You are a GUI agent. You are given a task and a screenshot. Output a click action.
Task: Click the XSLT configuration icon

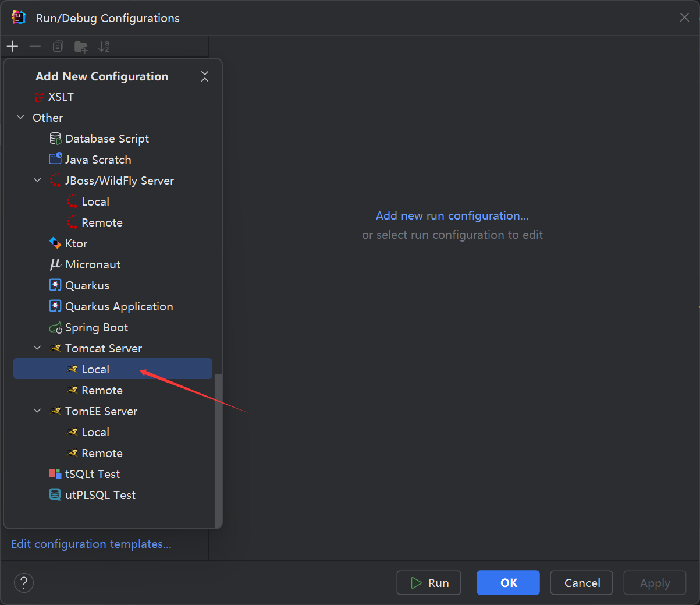[x=39, y=97]
